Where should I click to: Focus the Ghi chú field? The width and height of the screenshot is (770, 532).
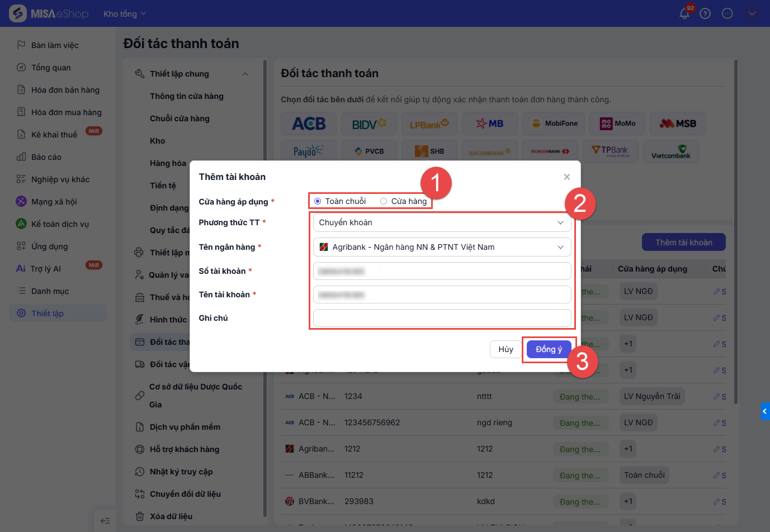click(x=442, y=318)
